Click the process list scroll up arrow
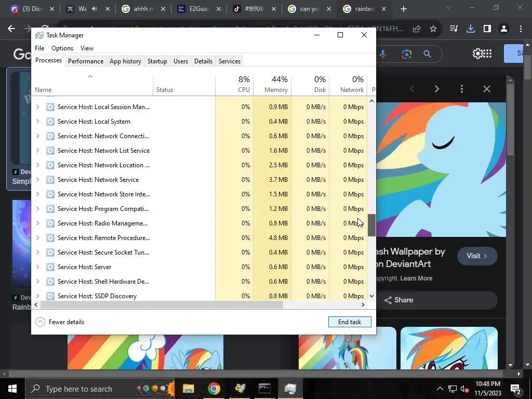This screenshot has height=399, width=532. [371, 101]
